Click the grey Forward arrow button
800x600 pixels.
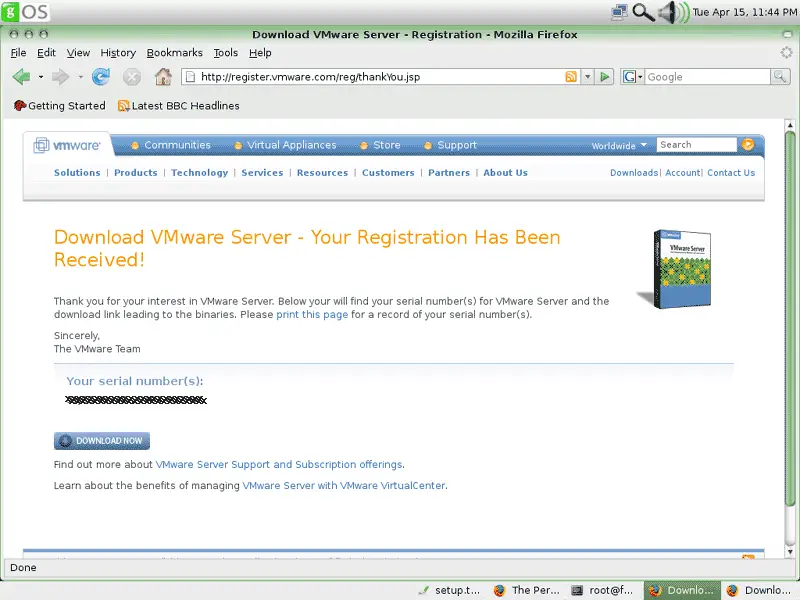60,77
